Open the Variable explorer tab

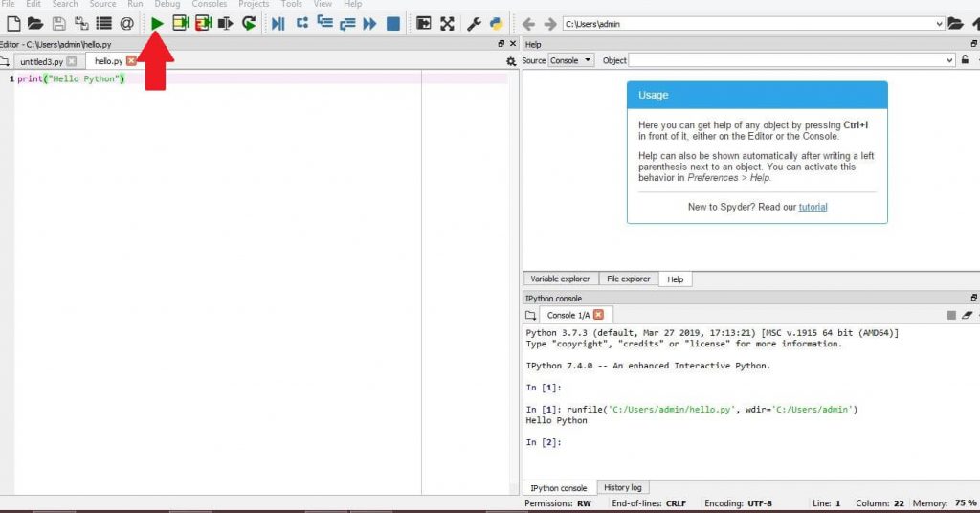[560, 279]
